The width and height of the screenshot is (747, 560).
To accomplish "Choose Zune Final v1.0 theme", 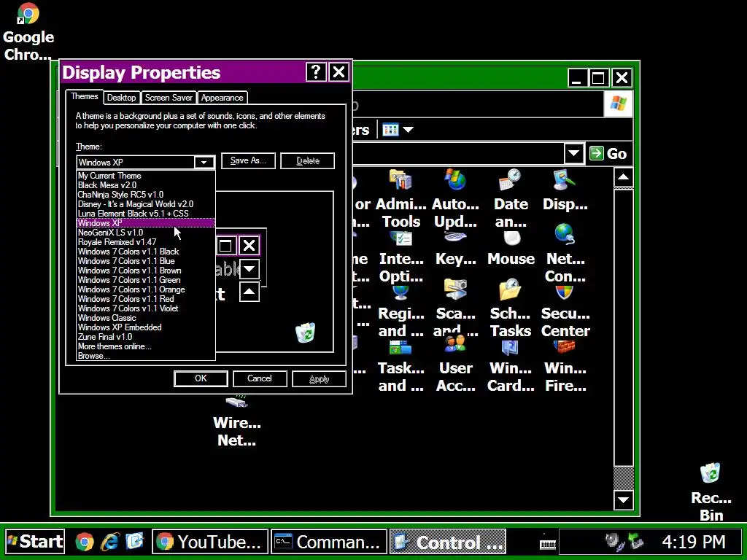I will pos(146,337).
